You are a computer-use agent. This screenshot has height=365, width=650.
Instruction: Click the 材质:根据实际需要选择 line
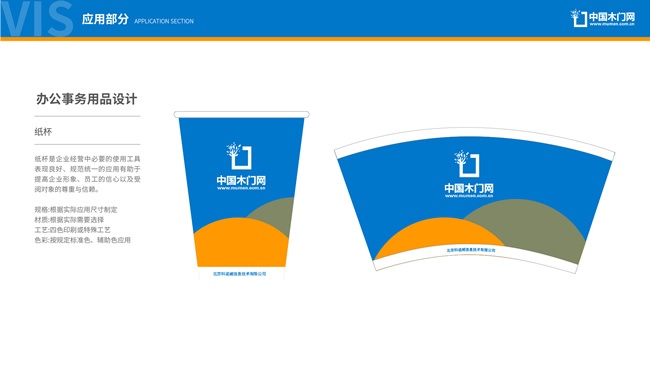pos(69,220)
